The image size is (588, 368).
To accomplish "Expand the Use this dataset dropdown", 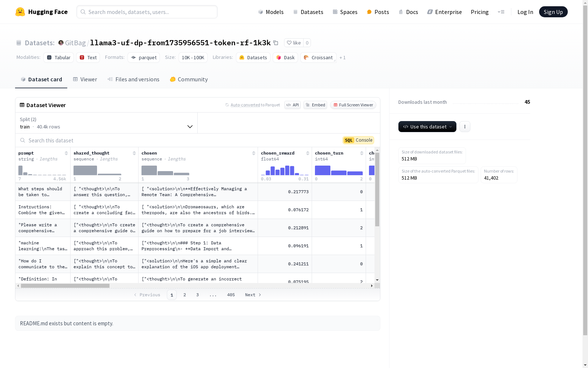I will click(x=427, y=127).
